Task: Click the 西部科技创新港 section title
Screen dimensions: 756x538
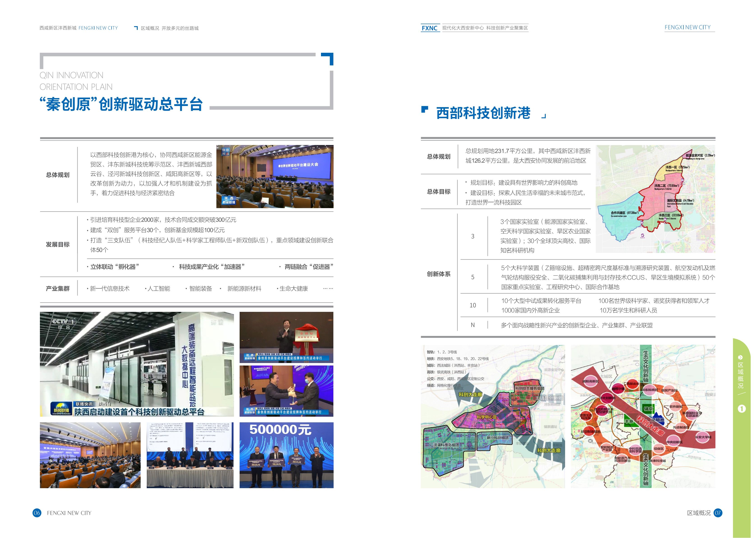Action: [x=483, y=113]
